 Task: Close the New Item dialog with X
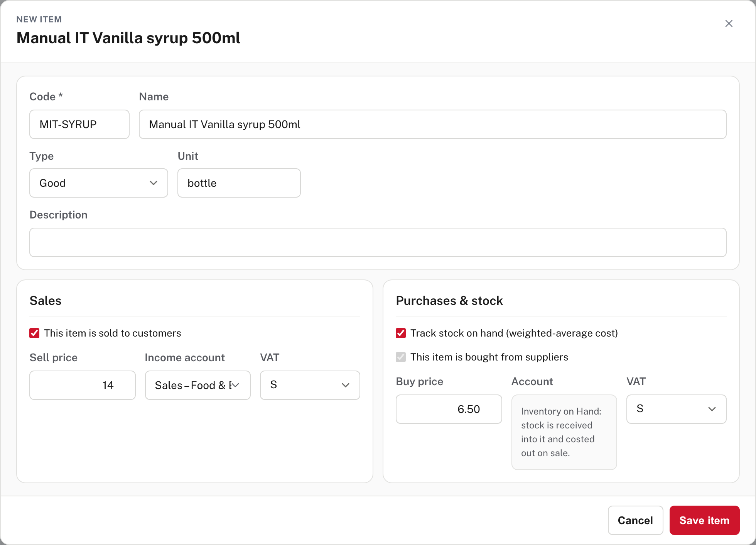pyautogui.click(x=729, y=24)
